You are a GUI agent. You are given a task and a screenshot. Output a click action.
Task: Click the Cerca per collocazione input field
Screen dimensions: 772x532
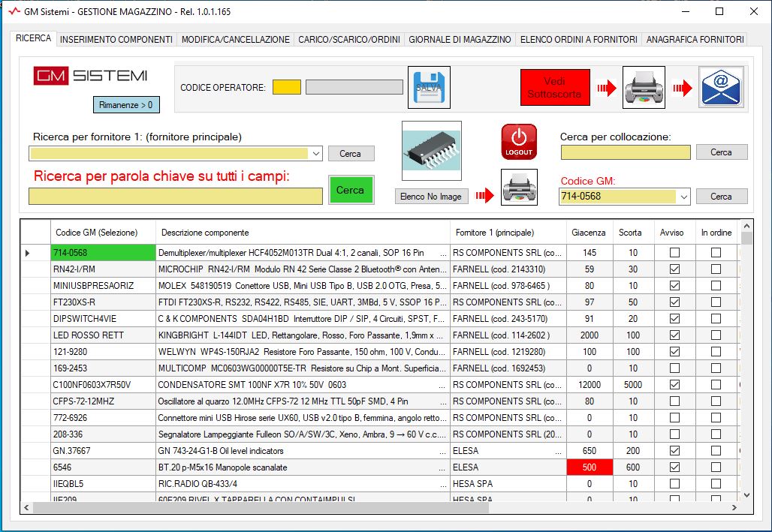tap(626, 152)
